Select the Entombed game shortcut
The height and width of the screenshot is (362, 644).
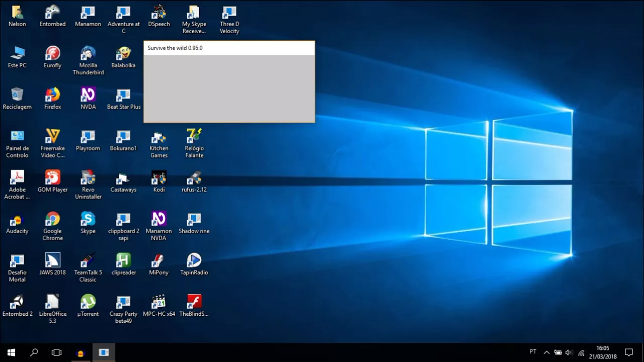(x=52, y=16)
